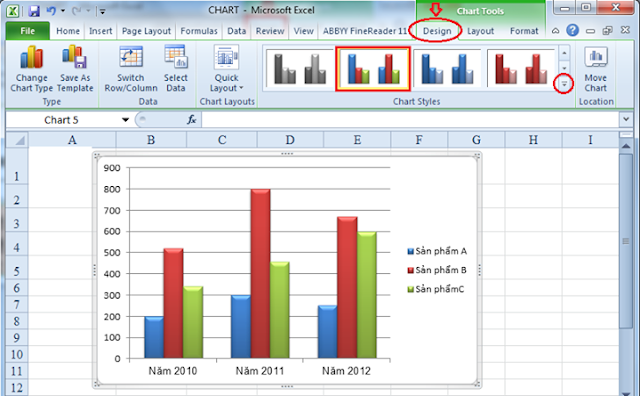Image resolution: width=640 pixels, height=396 pixels.
Task: Open Select Data dialog
Action: coord(176,69)
